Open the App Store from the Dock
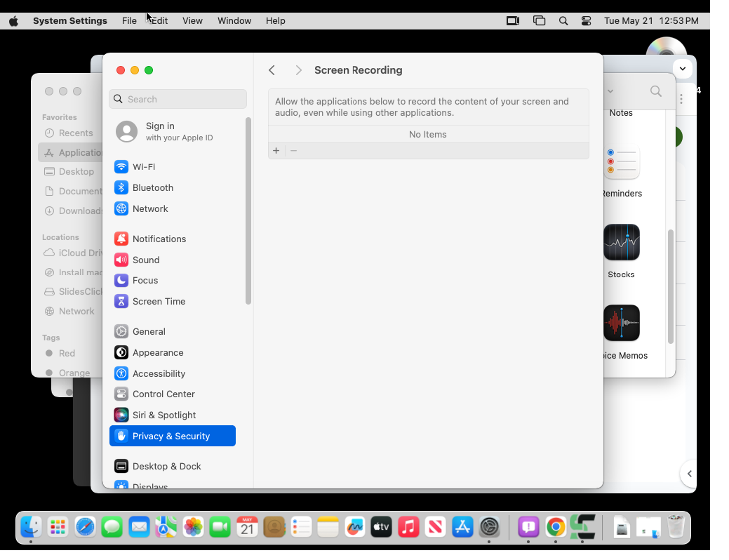 (x=462, y=527)
